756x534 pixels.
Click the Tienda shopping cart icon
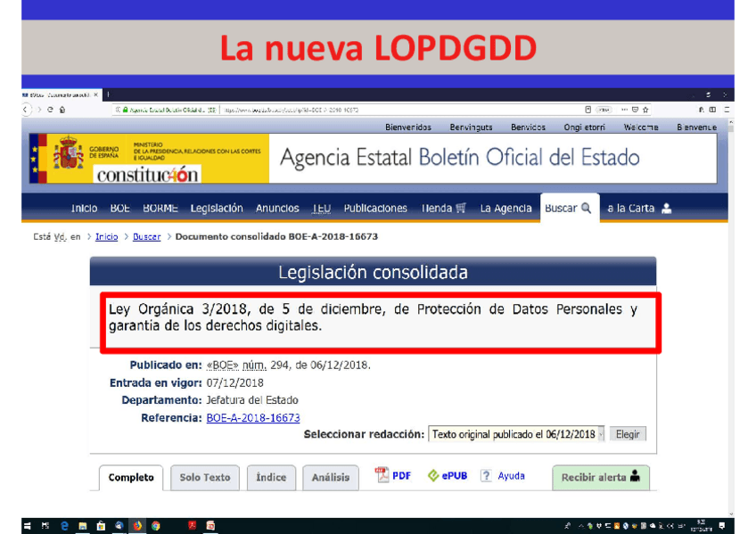(461, 208)
